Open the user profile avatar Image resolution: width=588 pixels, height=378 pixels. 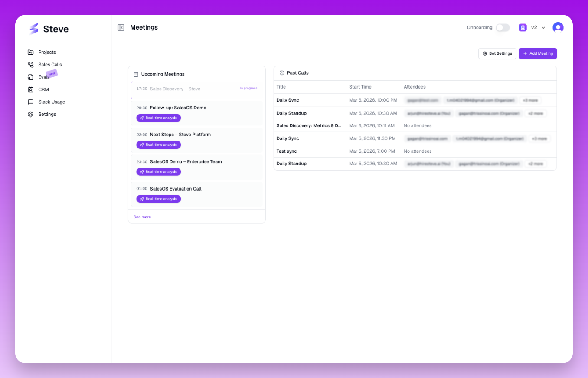click(558, 27)
